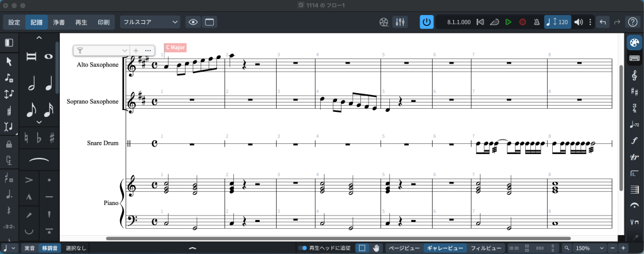The width and height of the screenshot is (644, 254).
Task: Select the arrow selection tool in left toolbox
Action: tap(9, 61)
